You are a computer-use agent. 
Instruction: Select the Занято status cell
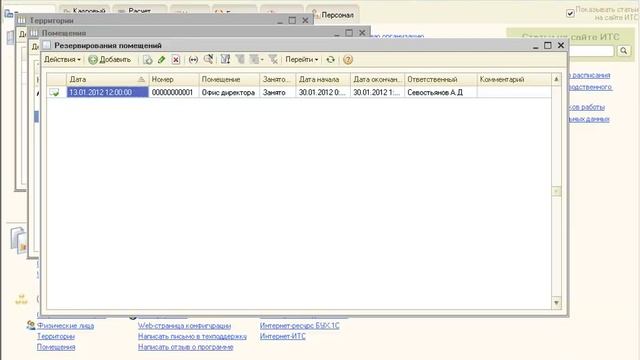278,92
